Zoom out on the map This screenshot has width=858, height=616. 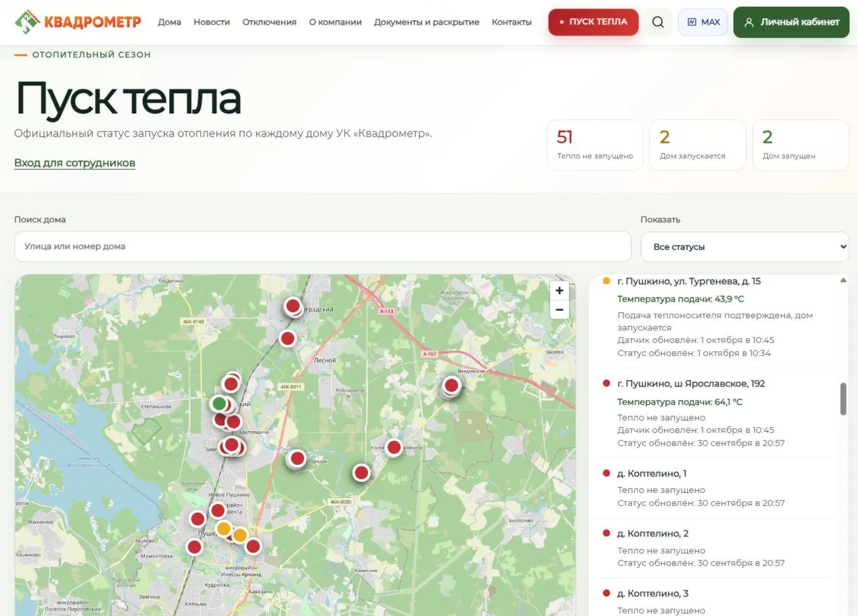click(559, 310)
